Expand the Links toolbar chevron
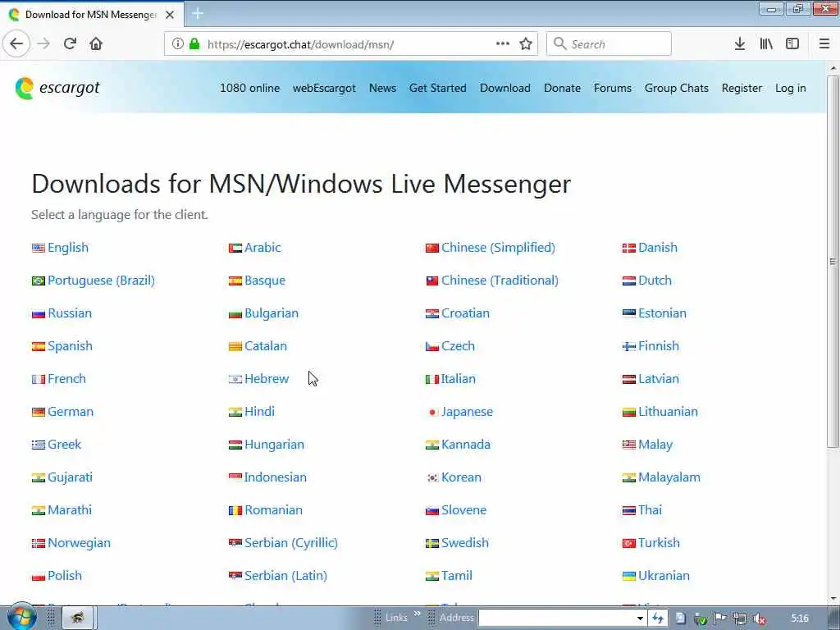Viewport: 840px width, 630px height. click(x=418, y=614)
